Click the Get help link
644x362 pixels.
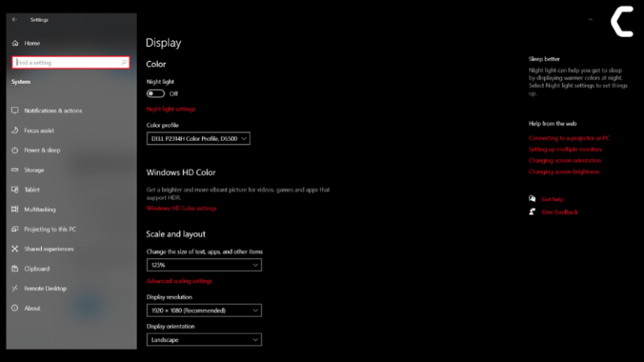[553, 199]
